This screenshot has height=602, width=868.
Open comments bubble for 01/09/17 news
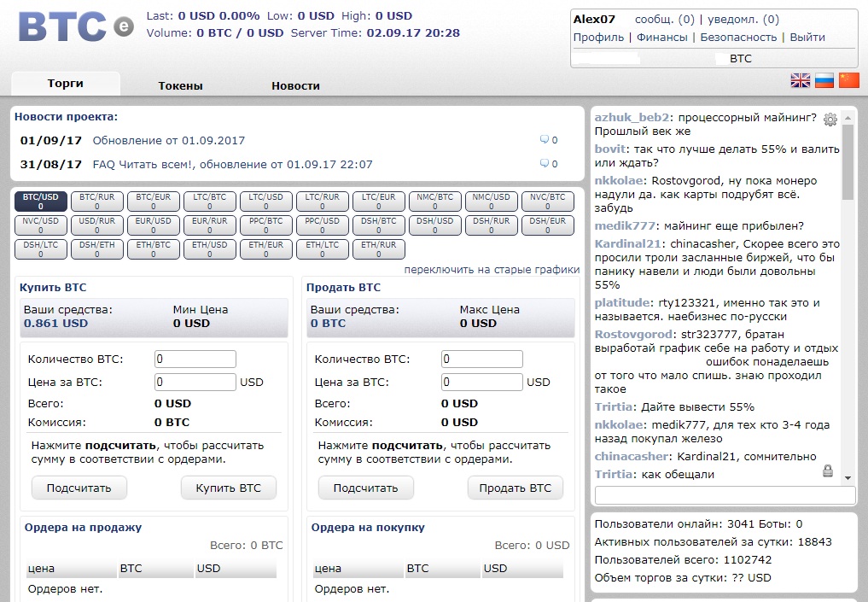(x=545, y=139)
